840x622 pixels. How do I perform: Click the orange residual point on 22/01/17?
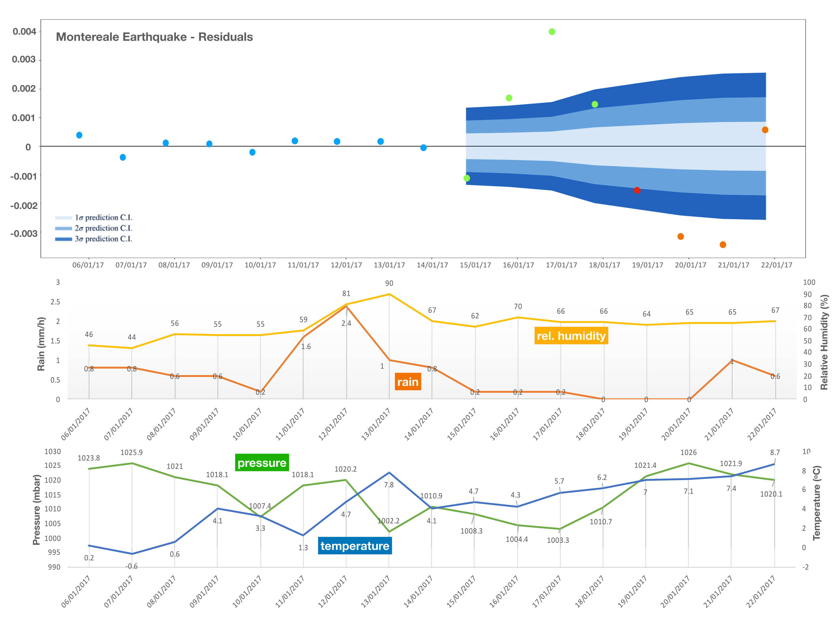click(x=765, y=130)
